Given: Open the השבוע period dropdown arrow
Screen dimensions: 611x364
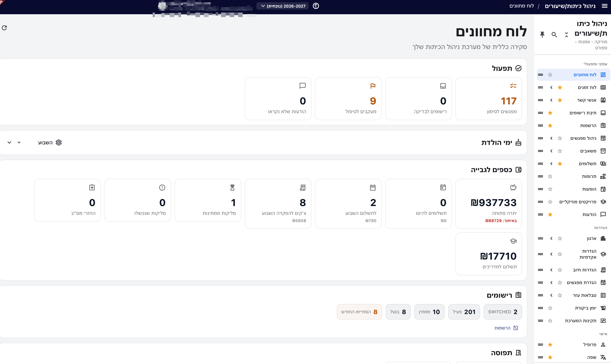Looking at the screenshot, I should click(19, 143).
